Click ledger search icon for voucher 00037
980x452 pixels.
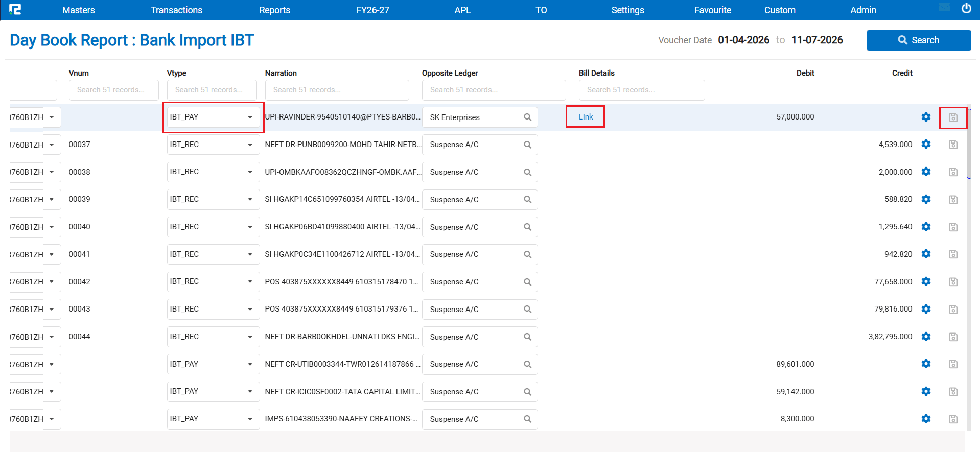click(528, 145)
